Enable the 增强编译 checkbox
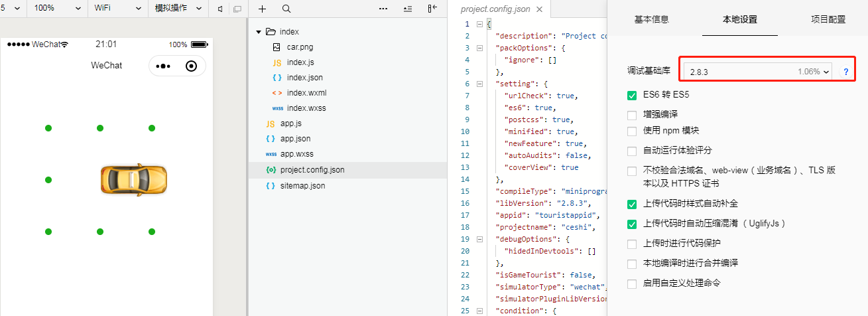 click(x=632, y=115)
